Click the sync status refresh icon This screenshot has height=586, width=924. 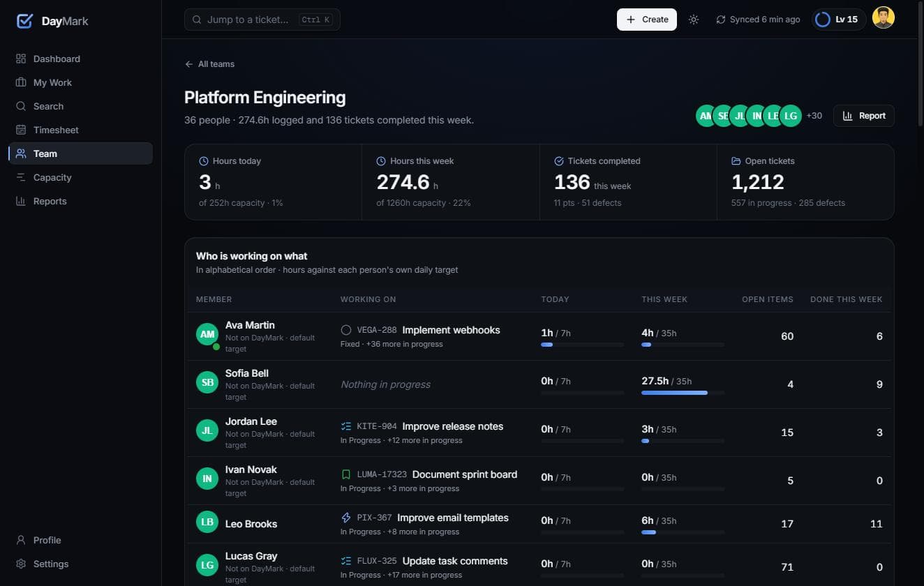tap(721, 20)
